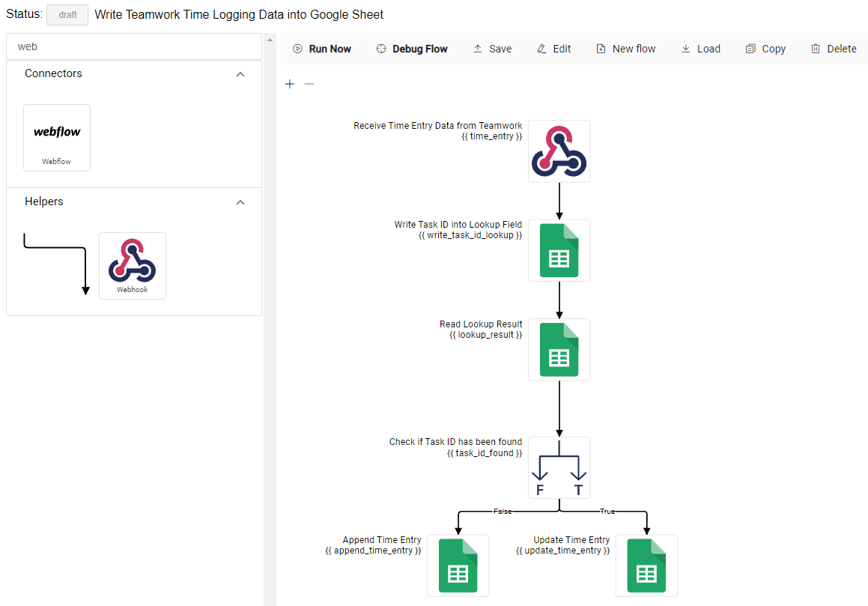Click the Load button

click(x=700, y=49)
